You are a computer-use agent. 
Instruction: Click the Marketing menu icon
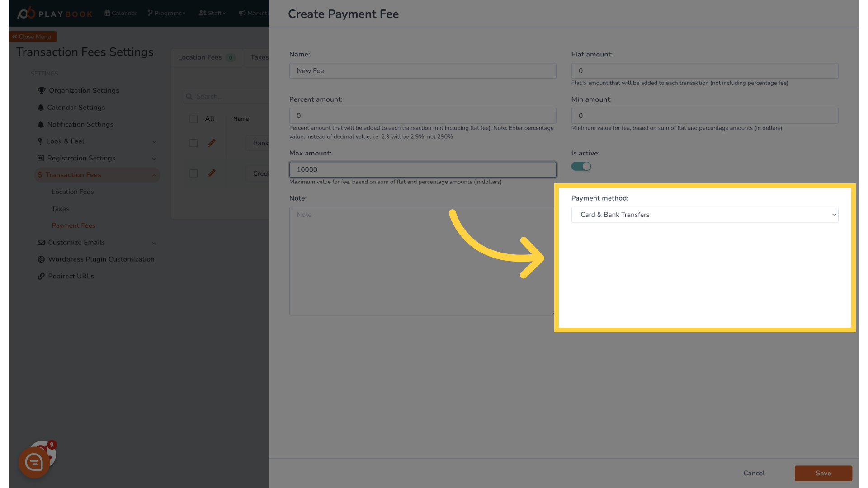pos(243,13)
